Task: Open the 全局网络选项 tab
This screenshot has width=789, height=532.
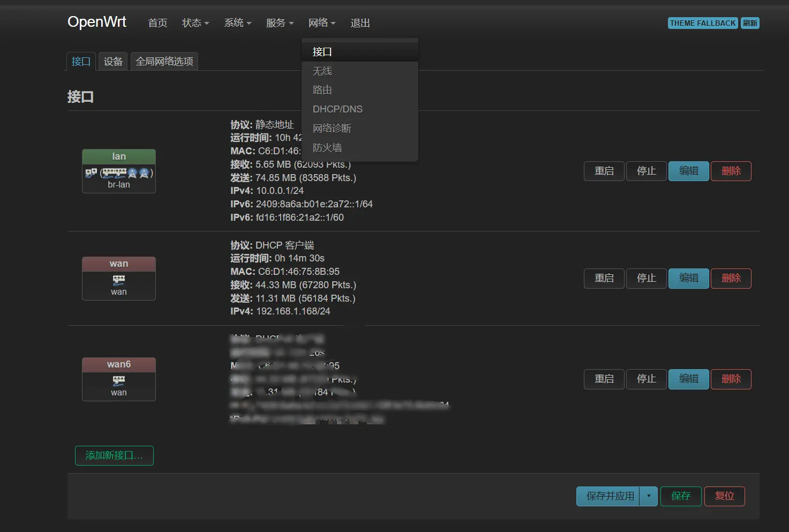Action: [164, 62]
